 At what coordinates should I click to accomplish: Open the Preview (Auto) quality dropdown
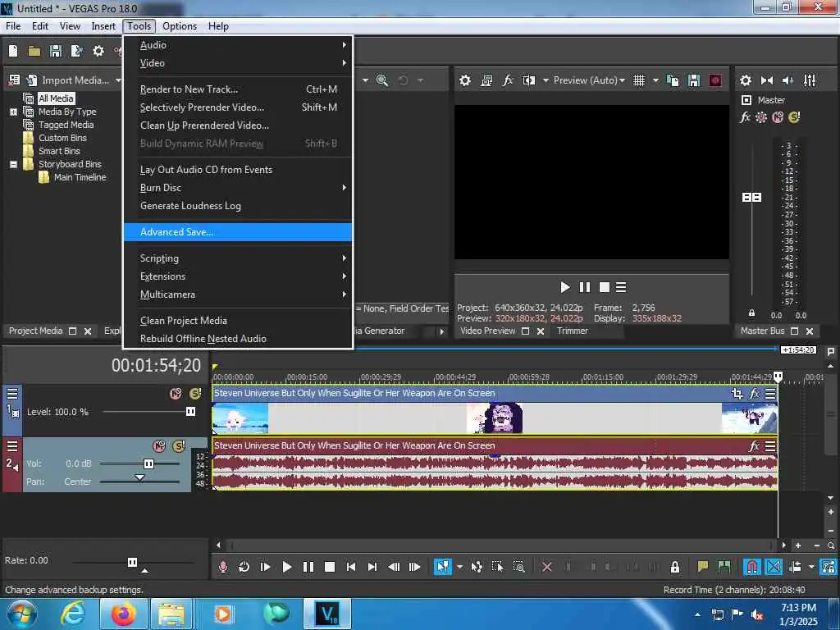click(x=589, y=80)
